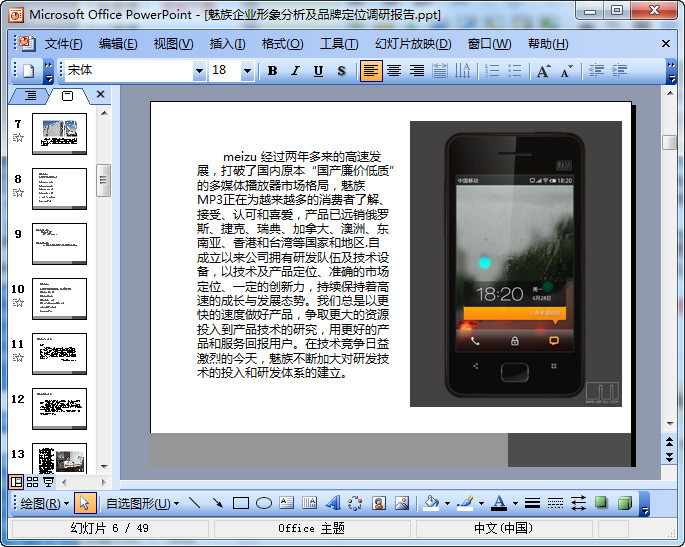Open the 幻灯片放映(D) menu
The height and width of the screenshot is (547, 685).
click(x=413, y=44)
